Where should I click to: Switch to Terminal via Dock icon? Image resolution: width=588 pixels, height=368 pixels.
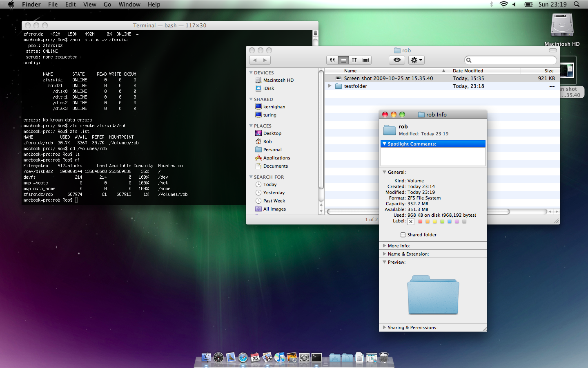[316, 358]
